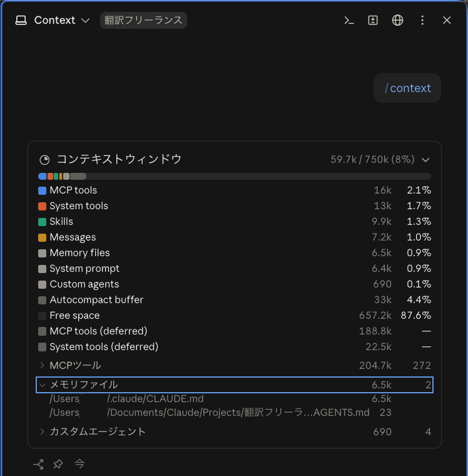This screenshot has width=468, height=476.
Task: Open the three-dot more options menu
Action: (x=422, y=20)
